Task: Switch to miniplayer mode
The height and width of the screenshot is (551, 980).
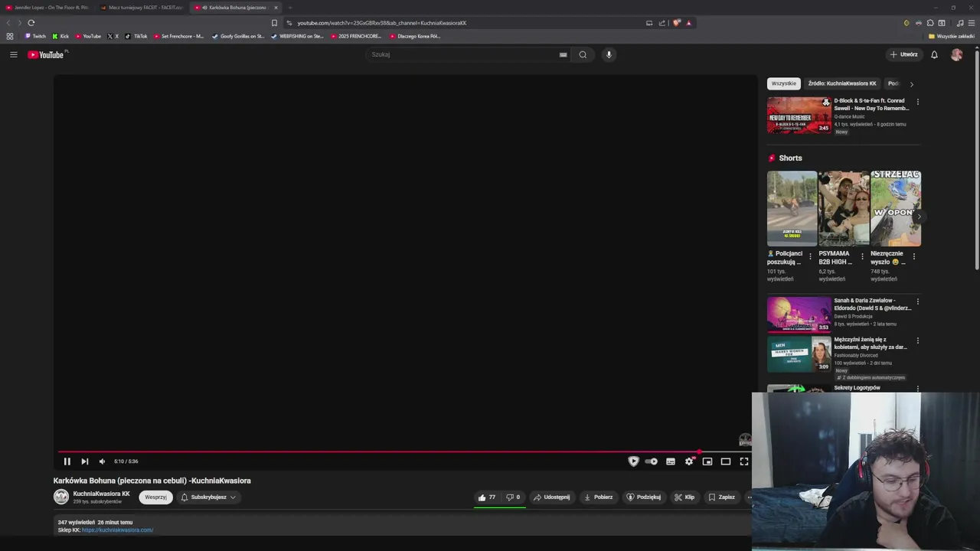Action: (707, 461)
